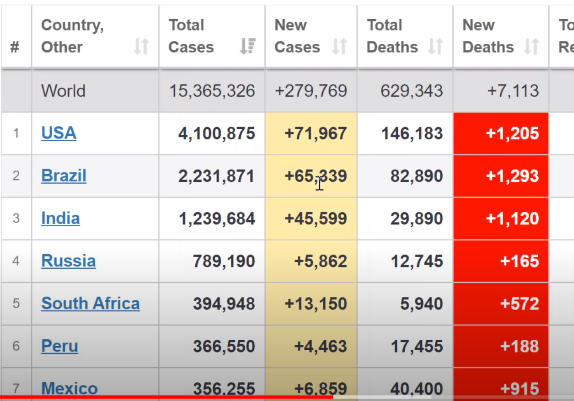Sort by Total Cases descending icon
Viewport: 574px width, 401px height.
tap(248, 47)
